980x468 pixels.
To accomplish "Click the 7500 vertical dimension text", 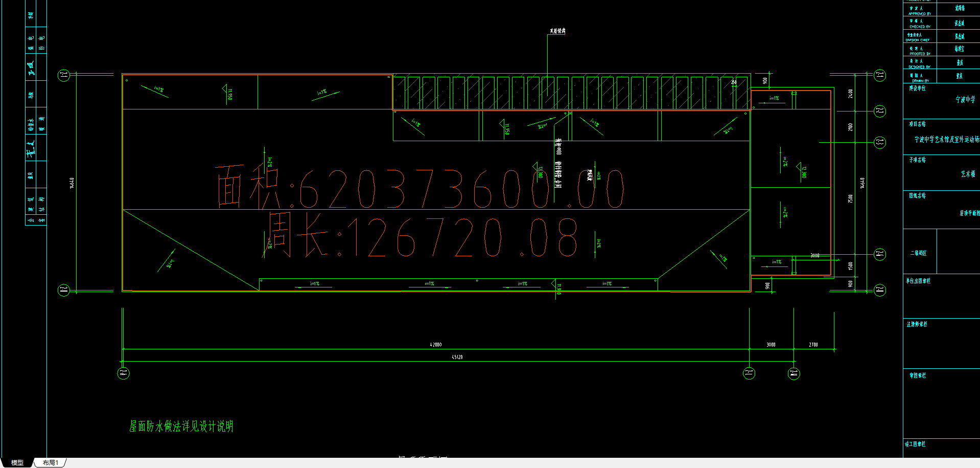I will [850, 198].
